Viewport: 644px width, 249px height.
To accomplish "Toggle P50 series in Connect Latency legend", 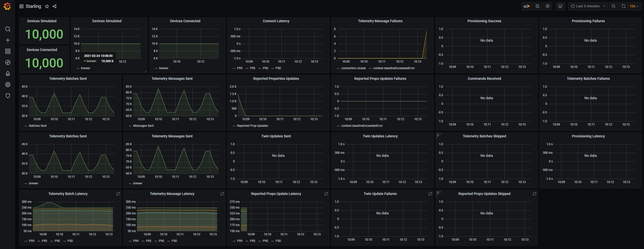I will (x=278, y=68).
